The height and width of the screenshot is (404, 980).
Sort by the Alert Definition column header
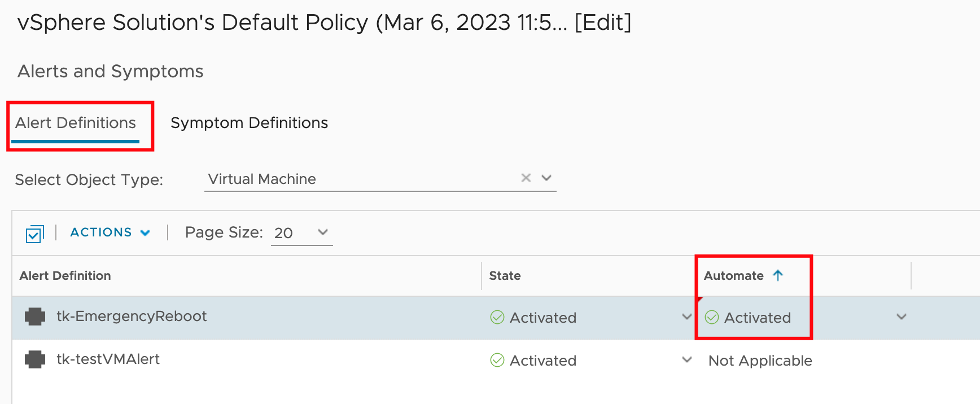click(x=65, y=276)
